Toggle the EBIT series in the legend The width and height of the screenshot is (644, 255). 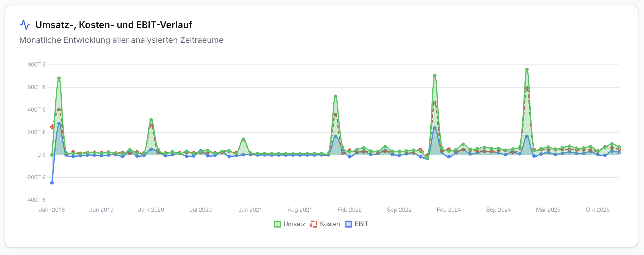tap(357, 224)
